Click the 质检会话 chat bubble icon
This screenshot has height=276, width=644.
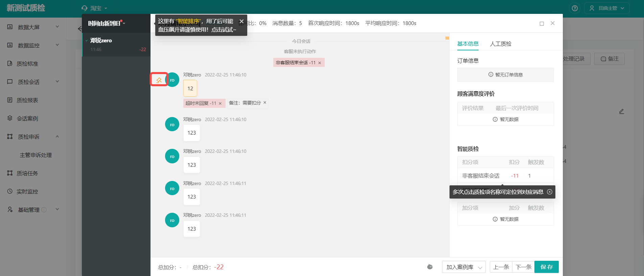click(x=10, y=82)
